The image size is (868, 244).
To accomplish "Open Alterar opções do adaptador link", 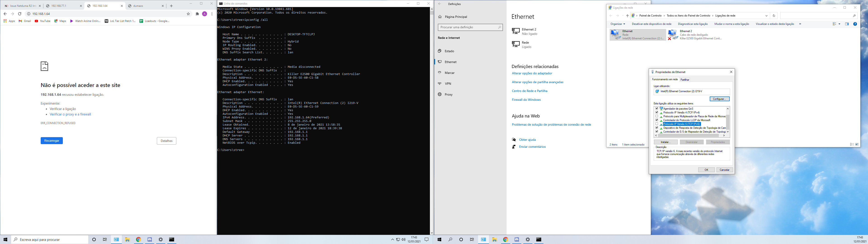I will pyautogui.click(x=532, y=73).
